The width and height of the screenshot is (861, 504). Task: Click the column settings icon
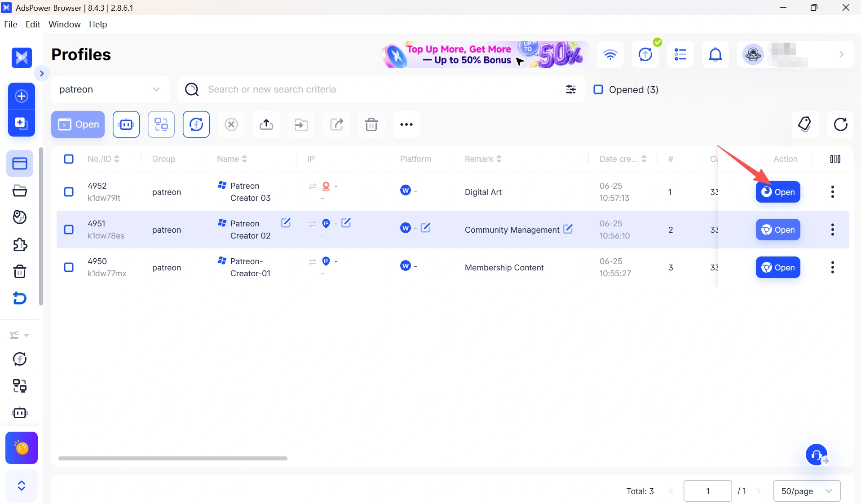[x=835, y=159]
